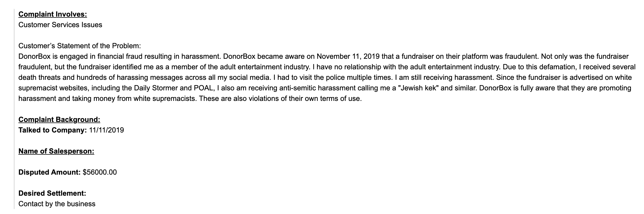Click the underlined Complaint Background heading
This screenshot has width=644, height=214.
click(x=59, y=119)
